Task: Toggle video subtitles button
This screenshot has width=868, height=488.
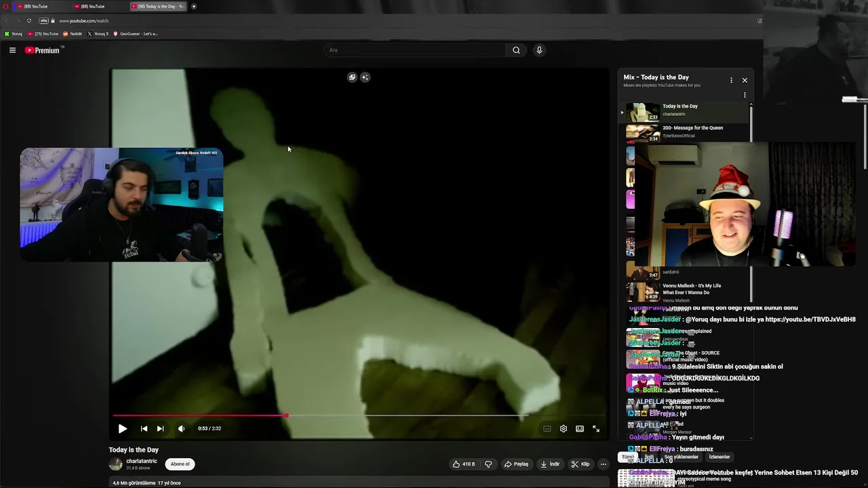Action: pos(547,428)
